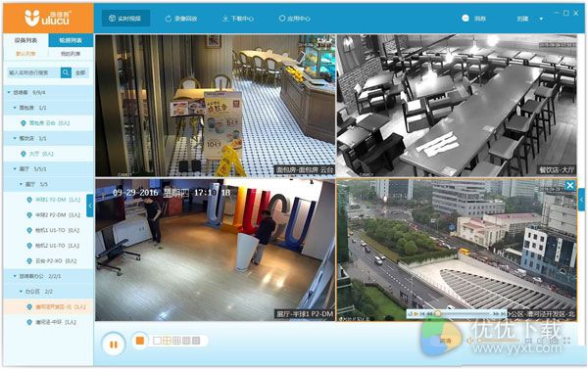The image size is (588, 369).
Task: Pause all live video streams
Action: 114,344
